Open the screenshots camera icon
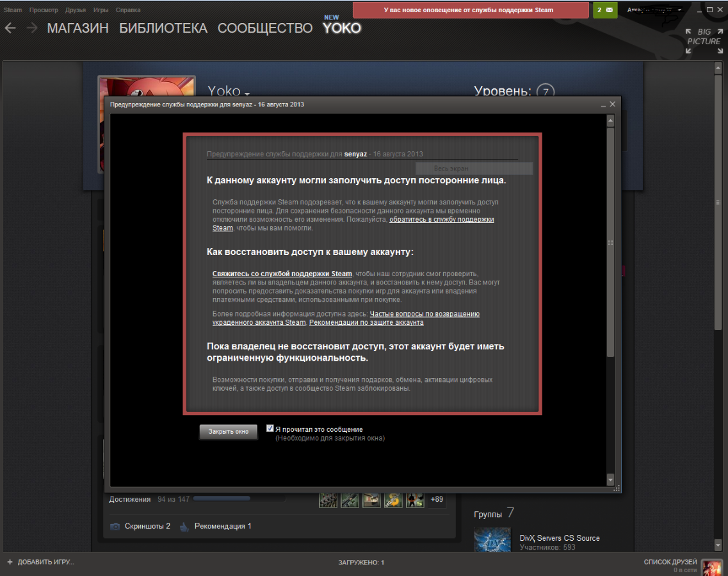 (x=115, y=526)
